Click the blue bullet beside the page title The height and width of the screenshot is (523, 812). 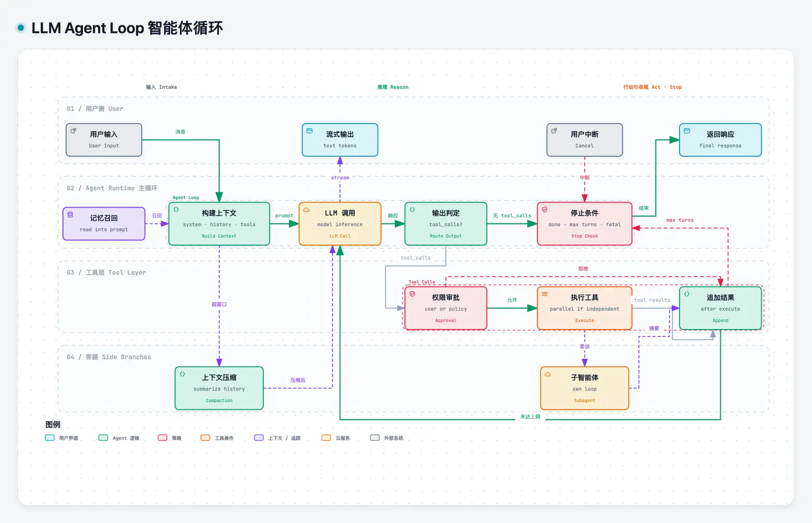pos(21,27)
